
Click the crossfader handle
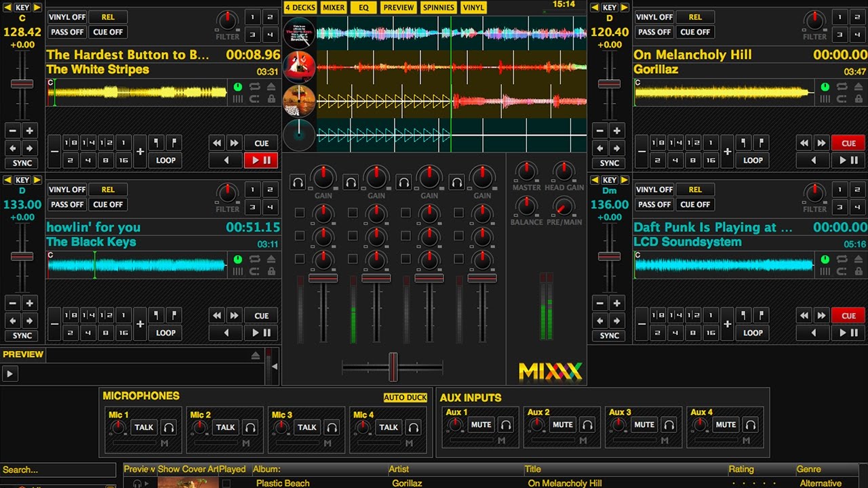(x=393, y=367)
